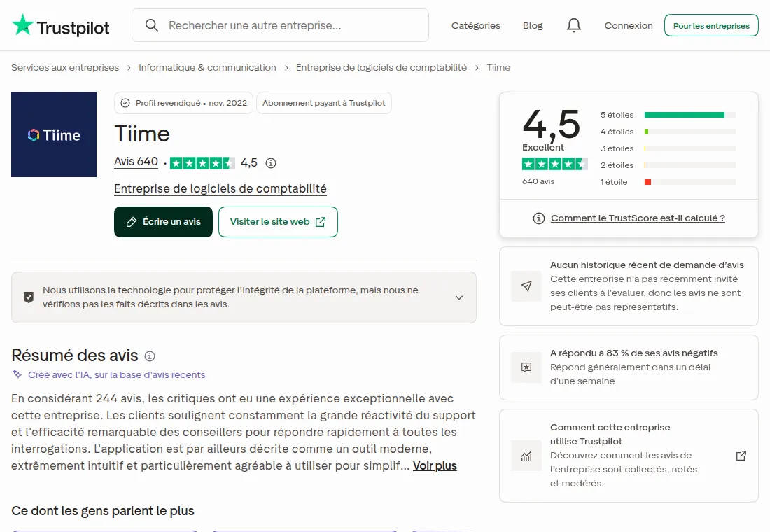Image resolution: width=770 pixels, height=532 pixels.
Task: Click the star rating next to Avis 640
Action: tap(202, 163)
